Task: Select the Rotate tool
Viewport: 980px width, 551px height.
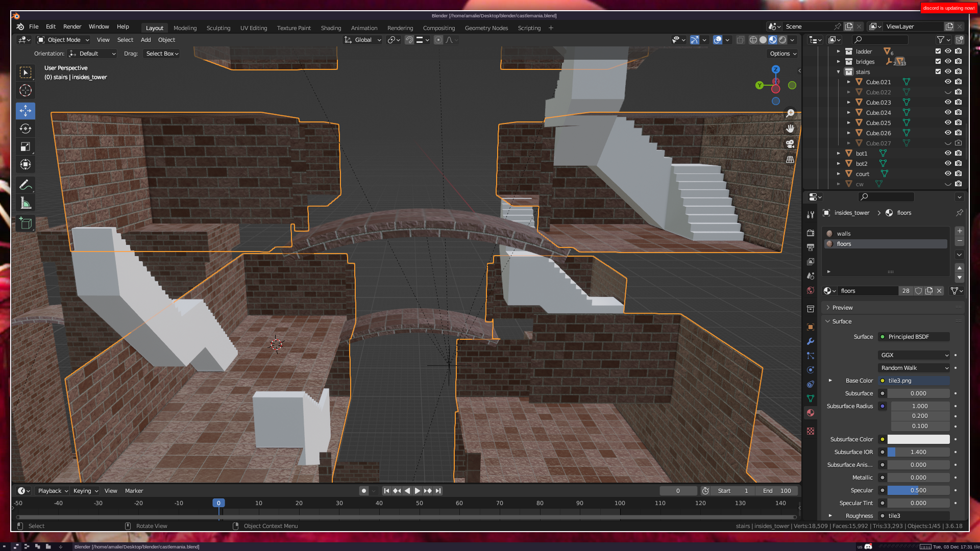Action: [x=26, y=129]
